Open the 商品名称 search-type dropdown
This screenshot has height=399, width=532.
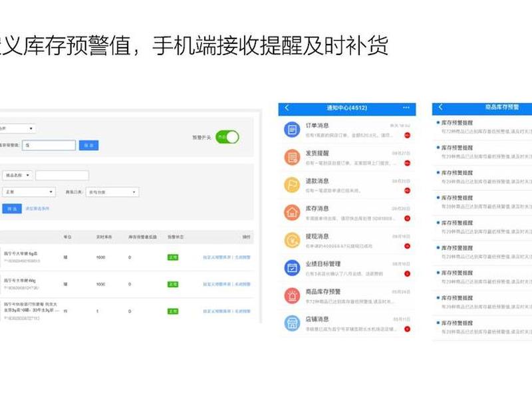pos(18,176)
